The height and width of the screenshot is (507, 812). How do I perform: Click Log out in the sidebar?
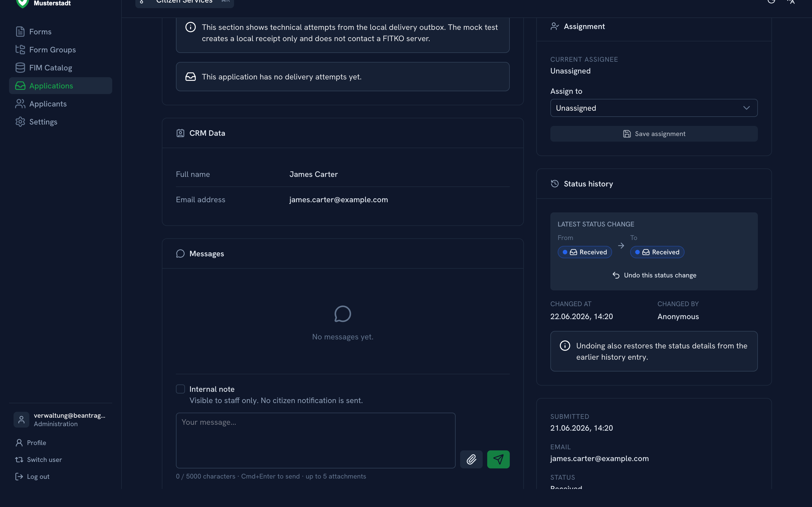(x=32, y=477)
